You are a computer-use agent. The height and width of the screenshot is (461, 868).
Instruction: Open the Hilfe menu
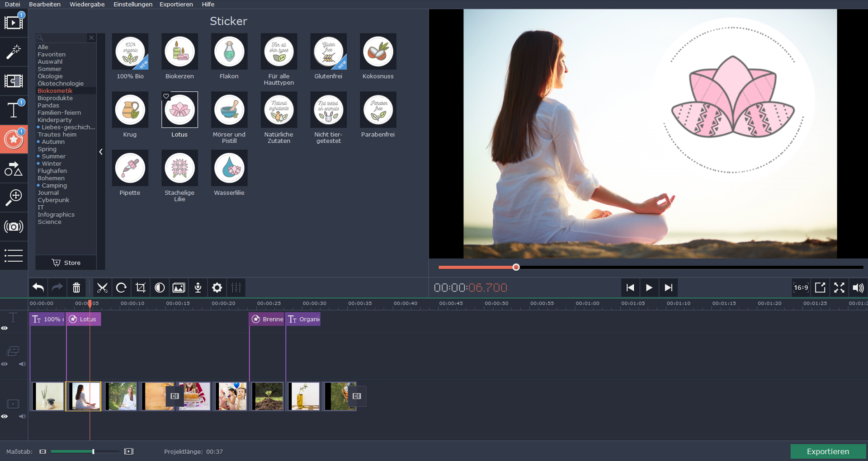pos(208,4)
